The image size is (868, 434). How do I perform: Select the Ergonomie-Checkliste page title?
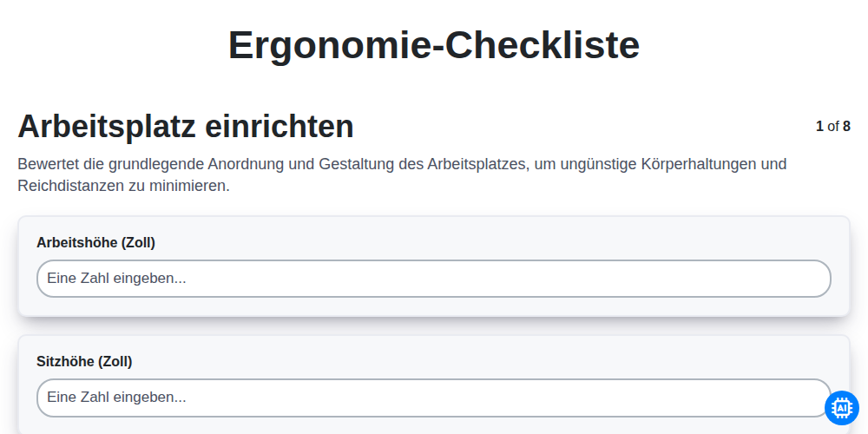tap(434, 45)
